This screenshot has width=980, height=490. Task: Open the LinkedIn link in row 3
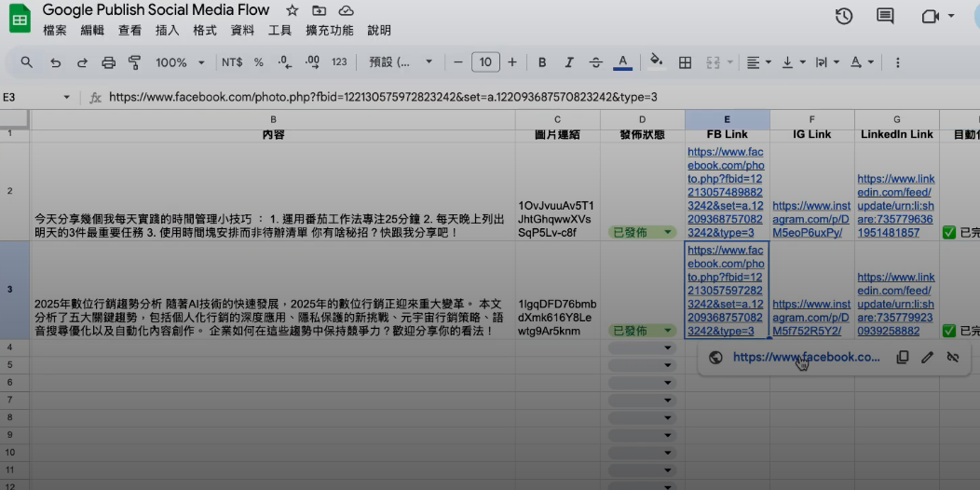(x=895, y=304)
